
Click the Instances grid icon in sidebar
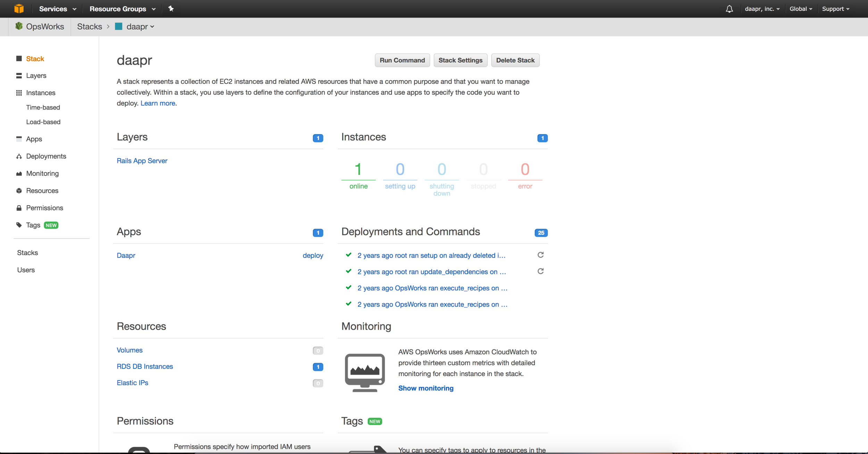[x=19, y=93]
